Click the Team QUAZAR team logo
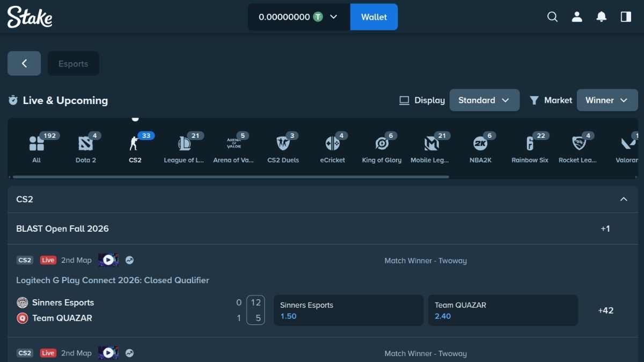 coord(22,318)
